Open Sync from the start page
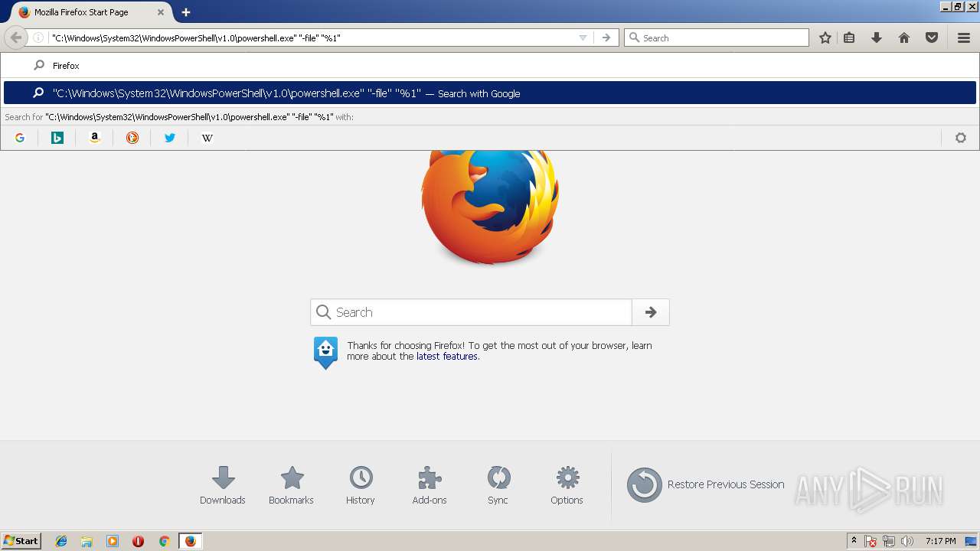 click(x=498, y=485)
